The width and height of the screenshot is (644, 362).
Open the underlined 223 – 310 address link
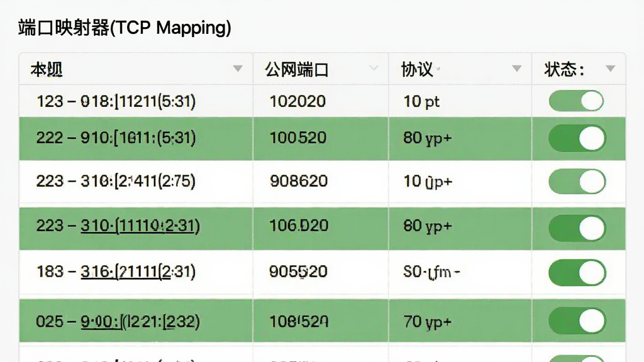pyautogui.click(x=140, y=226)
